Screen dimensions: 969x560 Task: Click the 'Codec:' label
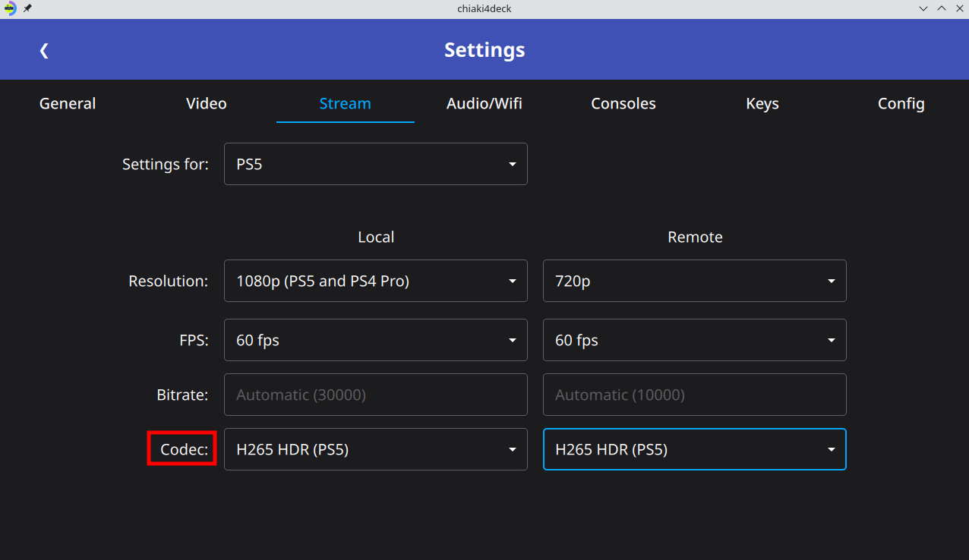[x=184, y=449]
